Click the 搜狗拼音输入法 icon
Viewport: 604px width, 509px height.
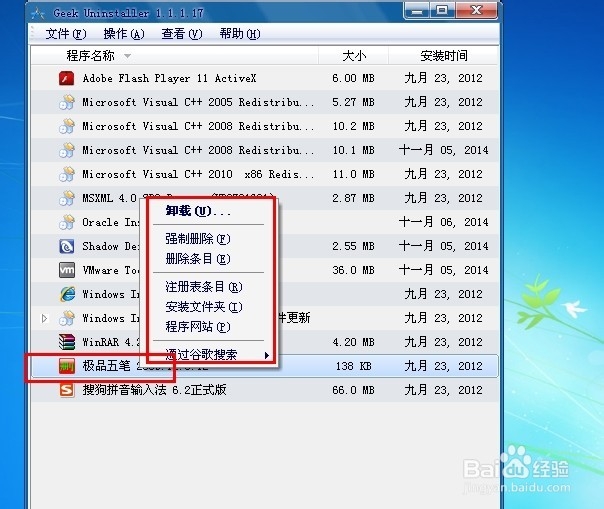pyautogui.click(x=67, y=390)
